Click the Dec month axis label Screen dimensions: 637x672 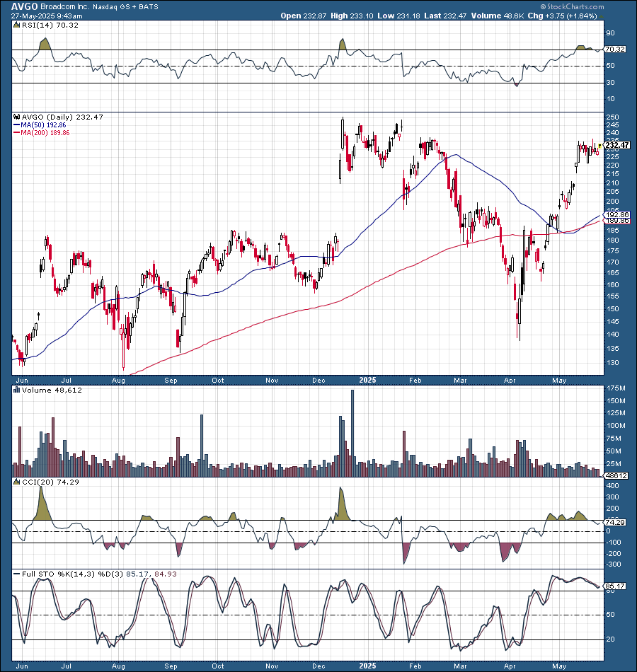point(318,380)
